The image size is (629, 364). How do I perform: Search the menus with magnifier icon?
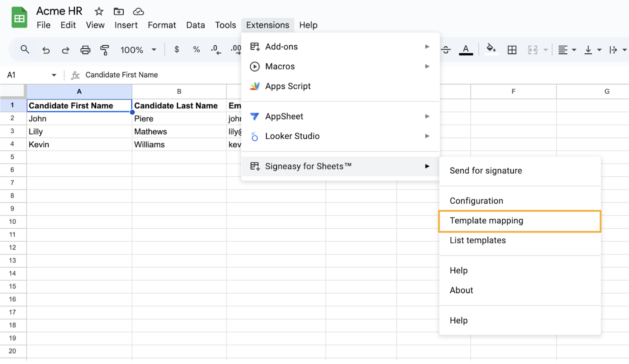25,50
